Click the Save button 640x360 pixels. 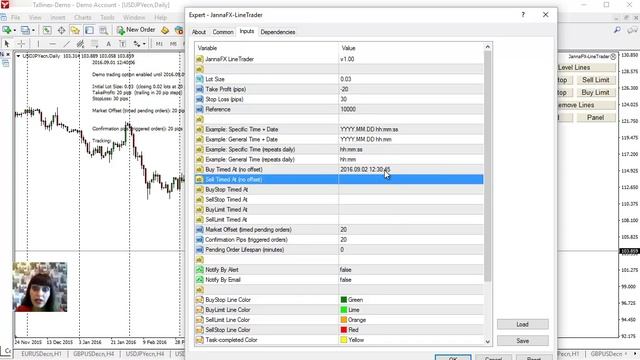tap(522, 341)
